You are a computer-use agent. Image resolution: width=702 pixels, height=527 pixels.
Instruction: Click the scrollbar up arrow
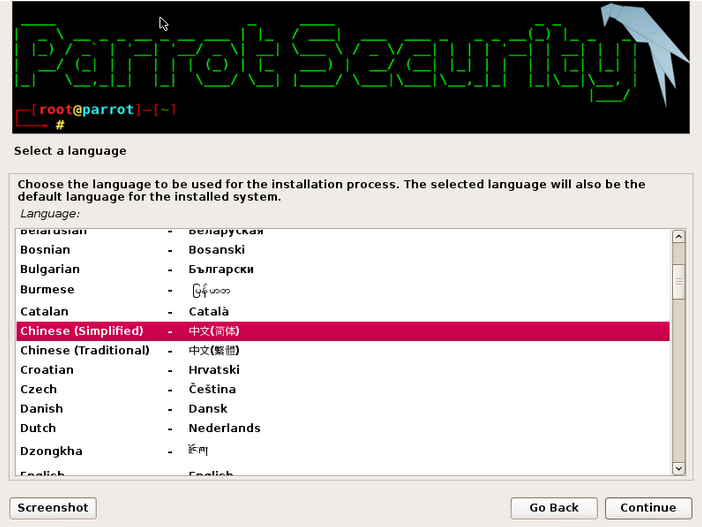pos(678,236)
